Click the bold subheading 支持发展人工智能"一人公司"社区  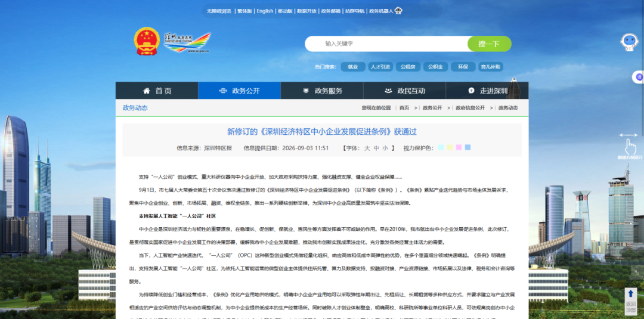click(x=178, y=216)
